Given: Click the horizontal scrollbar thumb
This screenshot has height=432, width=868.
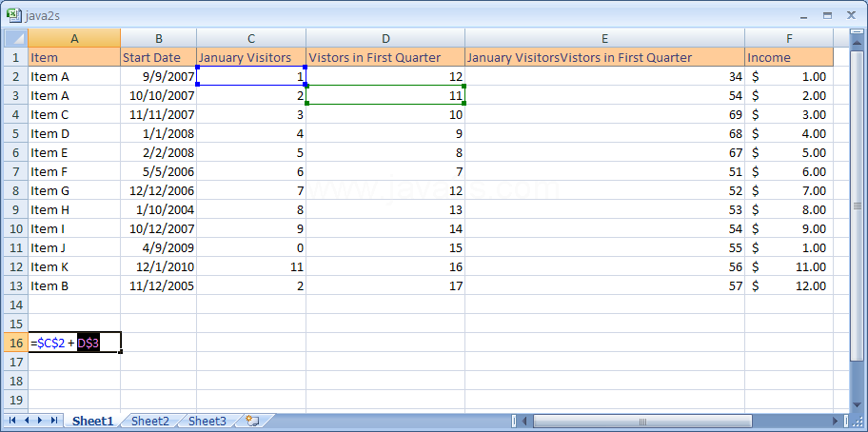Looking at the screenshot, I should click(642, 421).
